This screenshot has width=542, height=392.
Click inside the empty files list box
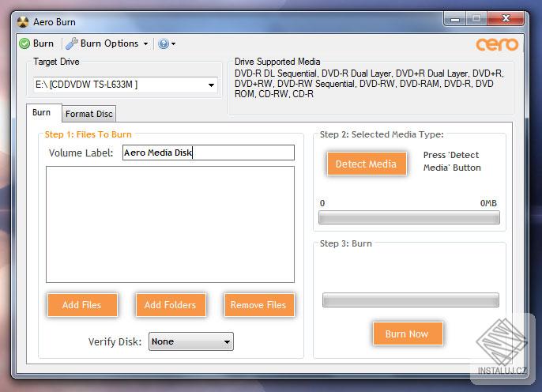click(x=170, y=224)
